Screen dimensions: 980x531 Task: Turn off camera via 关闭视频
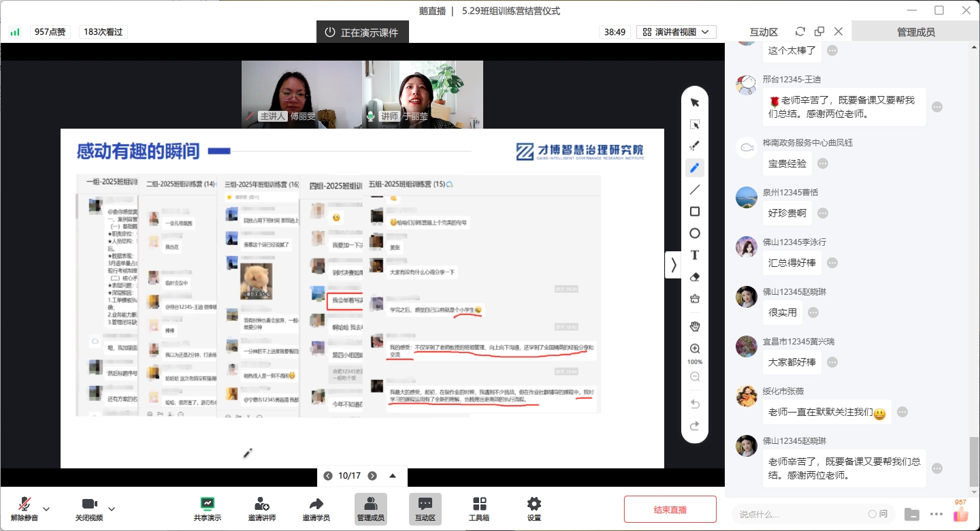tap(89, 509)
